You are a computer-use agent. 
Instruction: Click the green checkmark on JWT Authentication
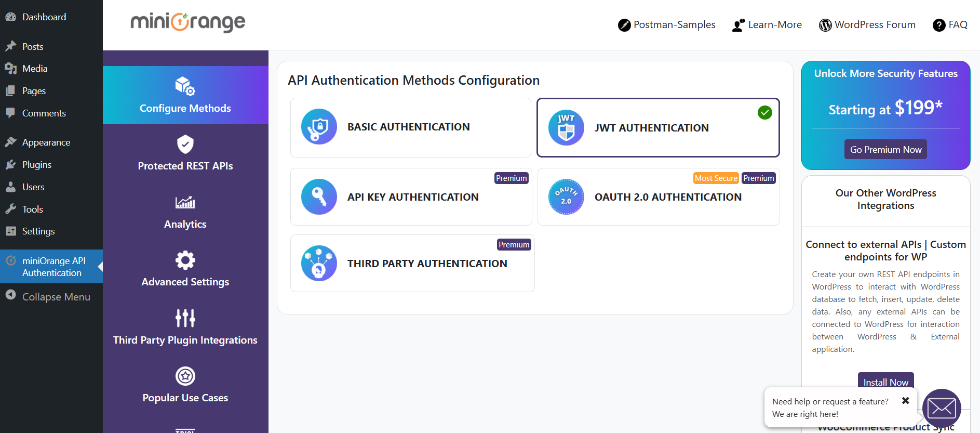pyautogui.click(x=764, y=112)
